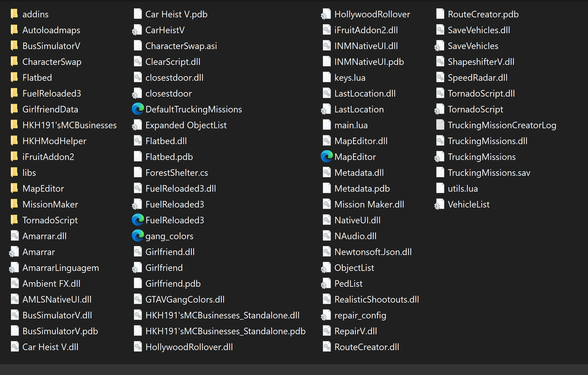The image size is (588, 375).
Task: Select ShapeshifterV.dll
Action: coord(475,62)
